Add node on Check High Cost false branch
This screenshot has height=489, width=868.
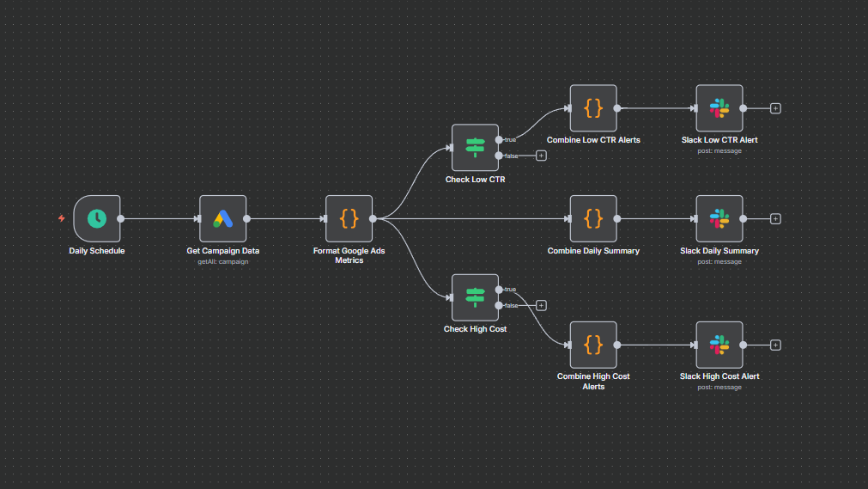coord(541,305)
